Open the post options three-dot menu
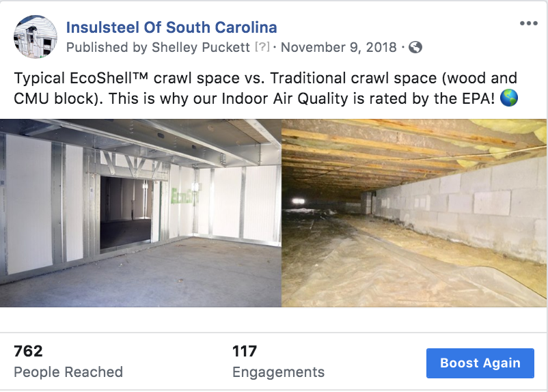548x392 pixels. tap(528, 24)
